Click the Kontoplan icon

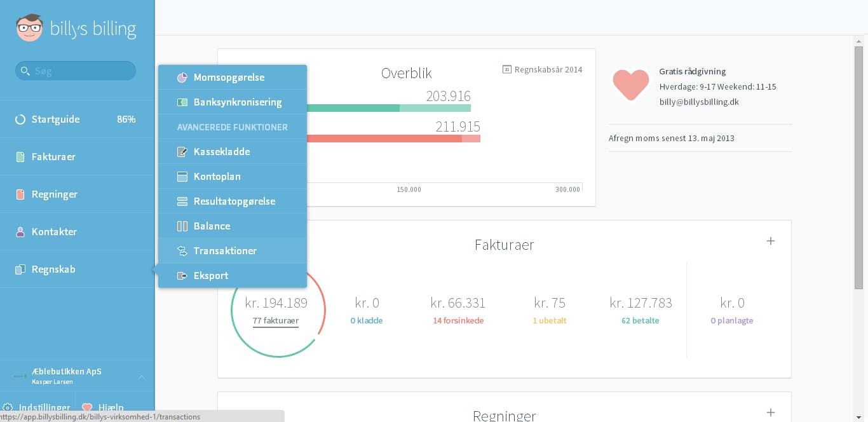pyautogui.click(x=182, y=177)
